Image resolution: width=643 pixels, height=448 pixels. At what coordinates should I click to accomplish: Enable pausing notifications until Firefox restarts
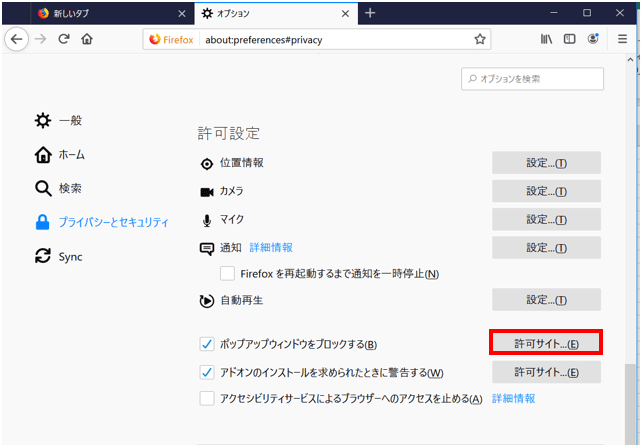pos(228,274)
